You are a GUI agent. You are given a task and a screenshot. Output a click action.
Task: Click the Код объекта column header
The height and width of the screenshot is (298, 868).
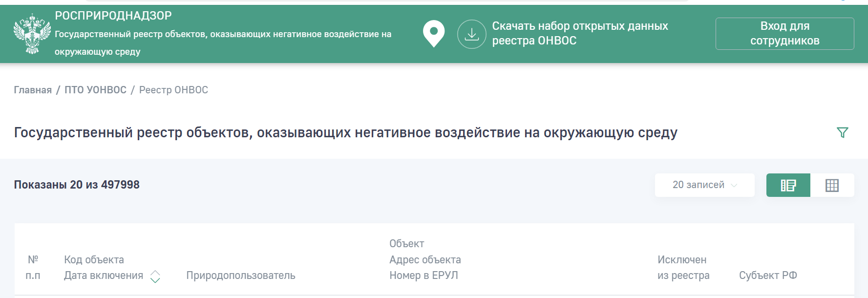click(94, 260)
